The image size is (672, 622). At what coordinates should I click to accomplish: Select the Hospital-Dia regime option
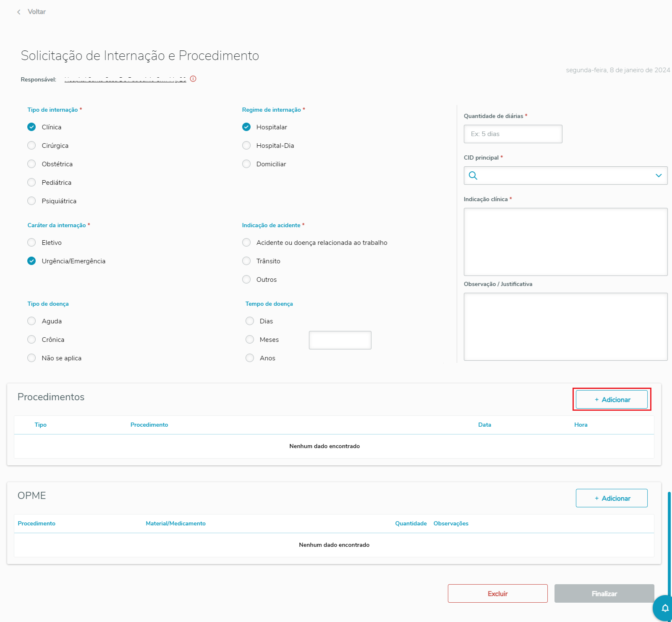(246, 146)
